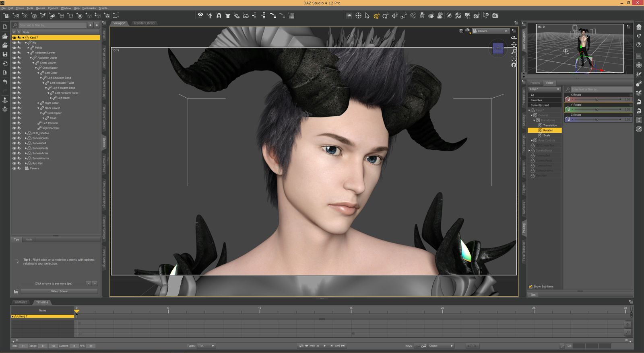Select the Rotate tool
Screen dimensions: 644x353
[x=386, y=16]
